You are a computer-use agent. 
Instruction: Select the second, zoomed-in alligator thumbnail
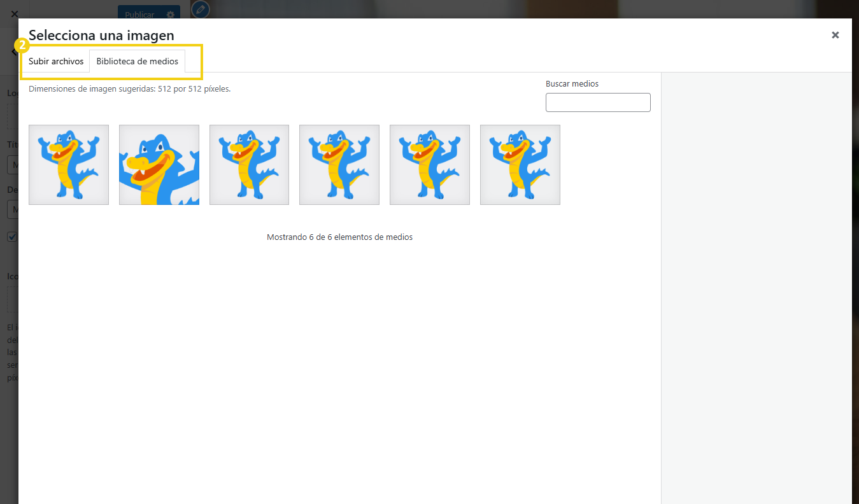(x=159, y=164)
